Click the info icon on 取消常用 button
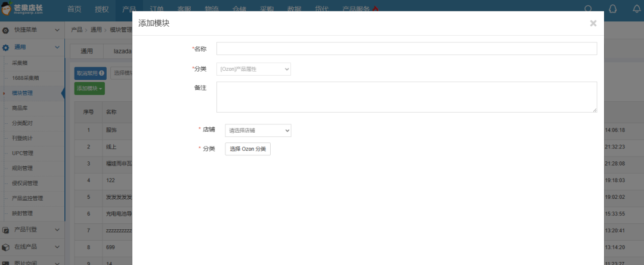 click(101, 73)
